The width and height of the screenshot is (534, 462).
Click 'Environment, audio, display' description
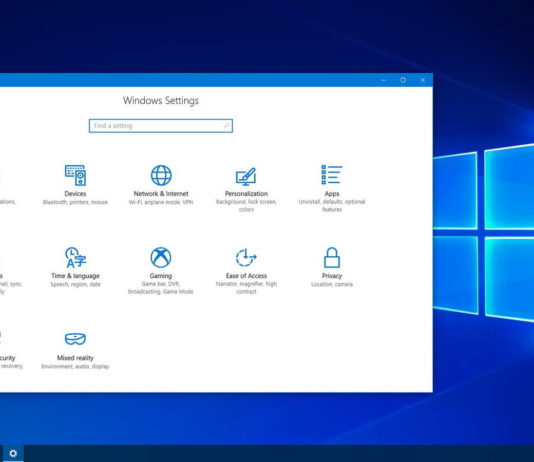click(75, 366)
